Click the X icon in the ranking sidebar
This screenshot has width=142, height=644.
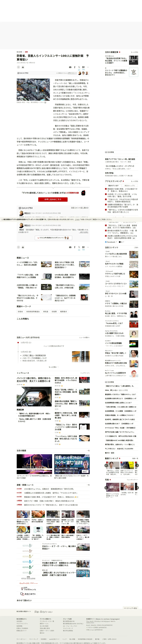point(120,242)
